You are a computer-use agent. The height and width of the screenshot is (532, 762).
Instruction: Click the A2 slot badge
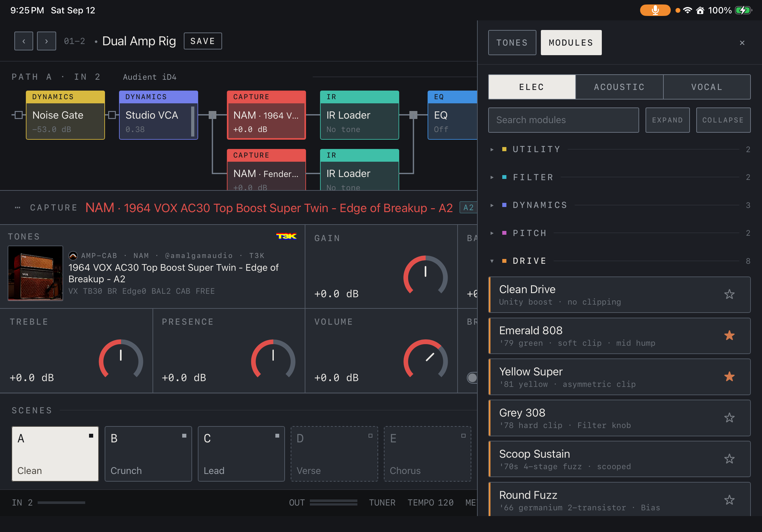click(468, 208)
